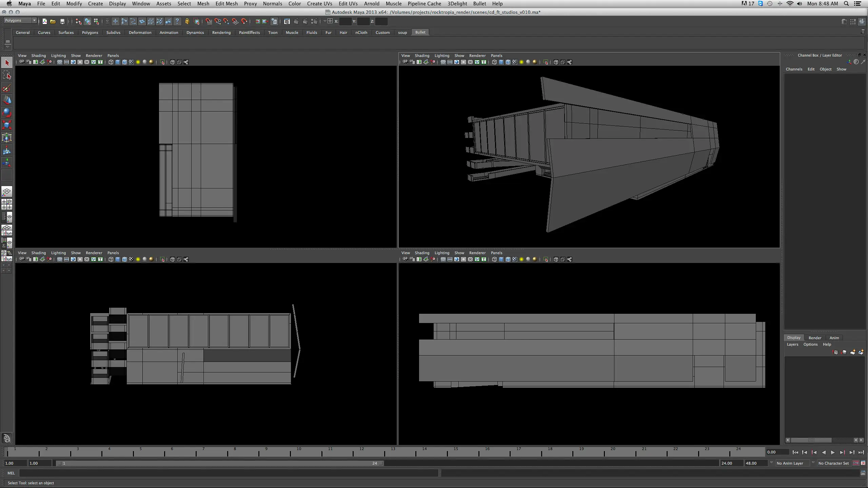Click the play forwards button
This screenshot has height=488, width=868.
click(x=833, y=452)
